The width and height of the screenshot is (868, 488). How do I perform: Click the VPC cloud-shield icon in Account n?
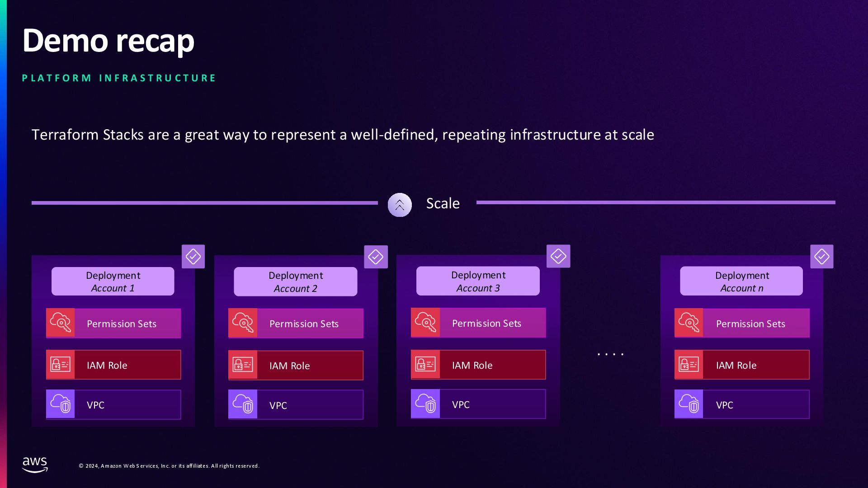[x=689, y=404]
